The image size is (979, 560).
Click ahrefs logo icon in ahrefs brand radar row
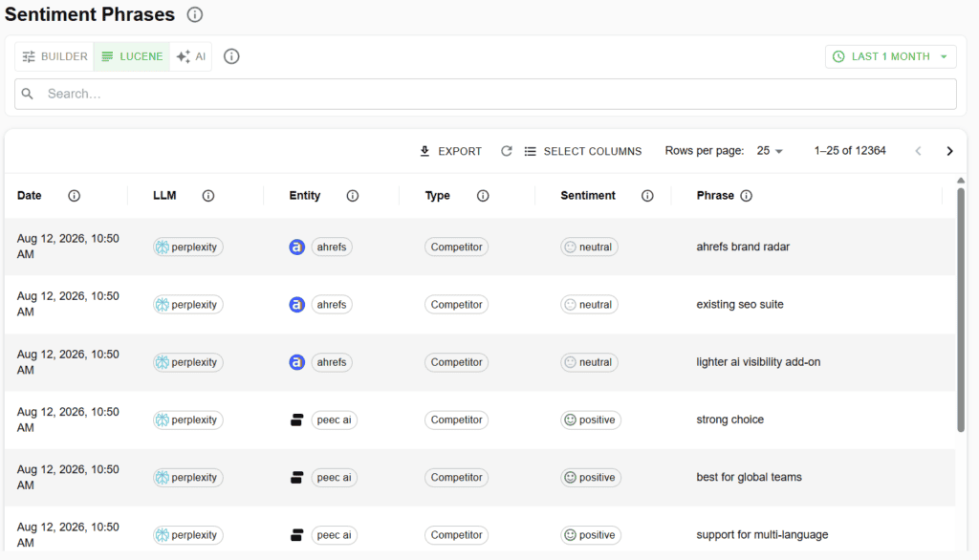(296, 248)
